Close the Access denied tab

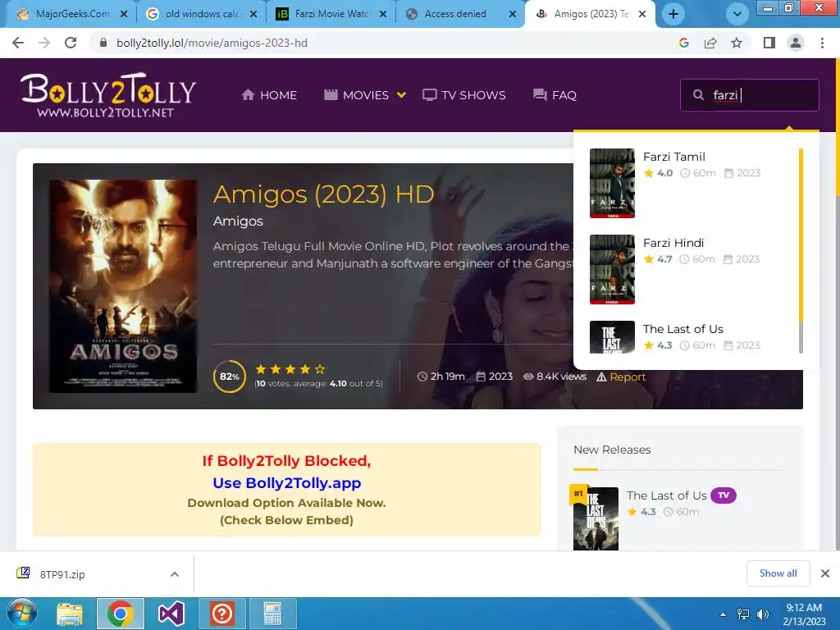(x=513, y=14)
